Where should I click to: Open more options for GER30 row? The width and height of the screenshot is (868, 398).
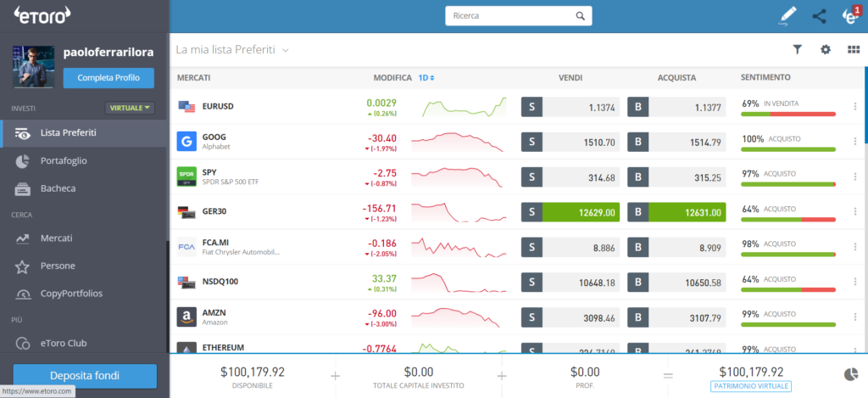855,212
